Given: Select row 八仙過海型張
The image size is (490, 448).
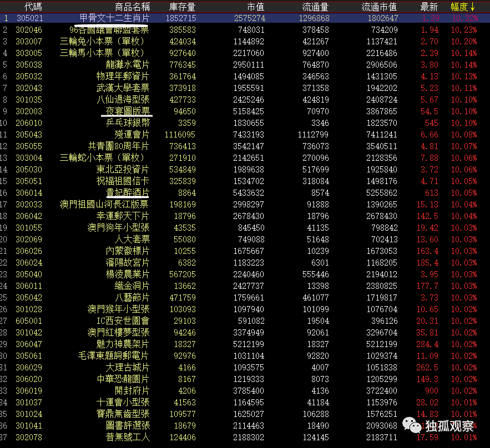Looking at the screenshot, I should coord(245,100).
